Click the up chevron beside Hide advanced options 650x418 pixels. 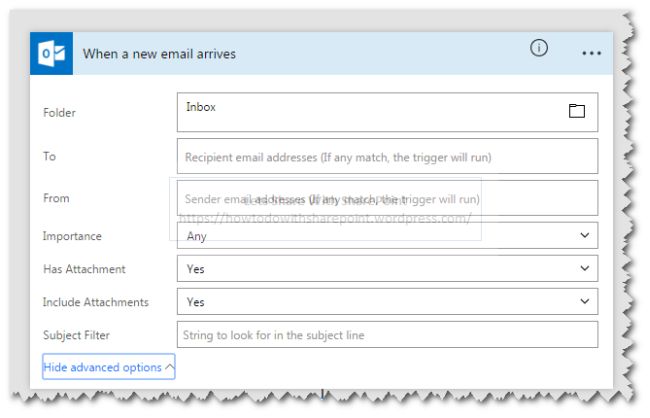pos(169,368)
